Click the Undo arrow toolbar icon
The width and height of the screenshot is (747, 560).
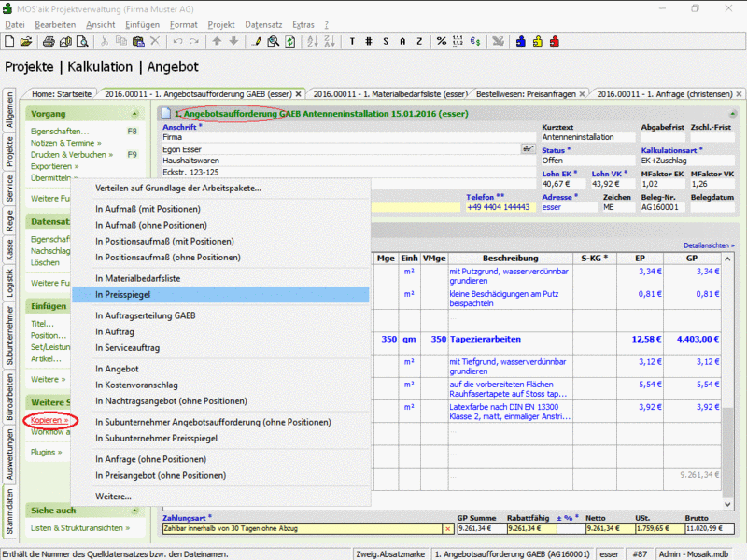pyautogui.click(x=177, y=41)
